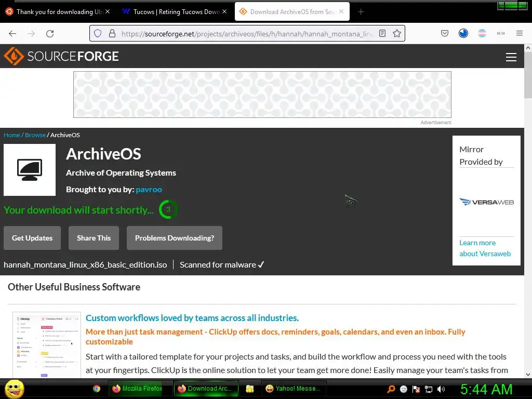Click the padlock site security icon
The height and width of the screenshot is (399, 532).
112,33
